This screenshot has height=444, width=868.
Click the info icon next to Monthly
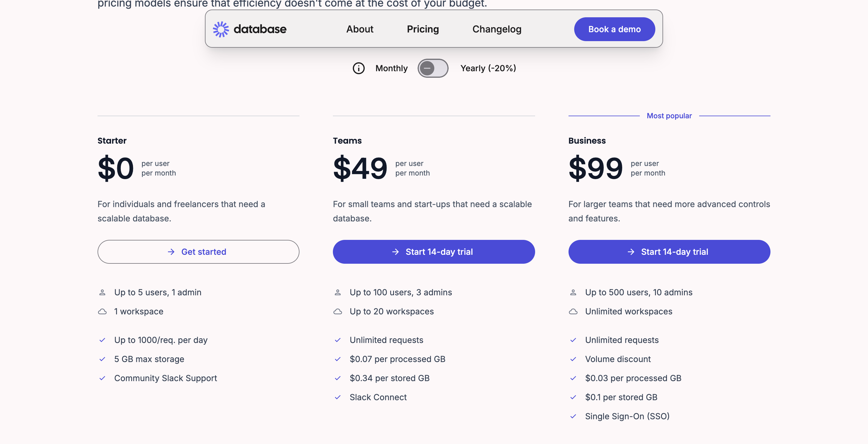[359, 68]
